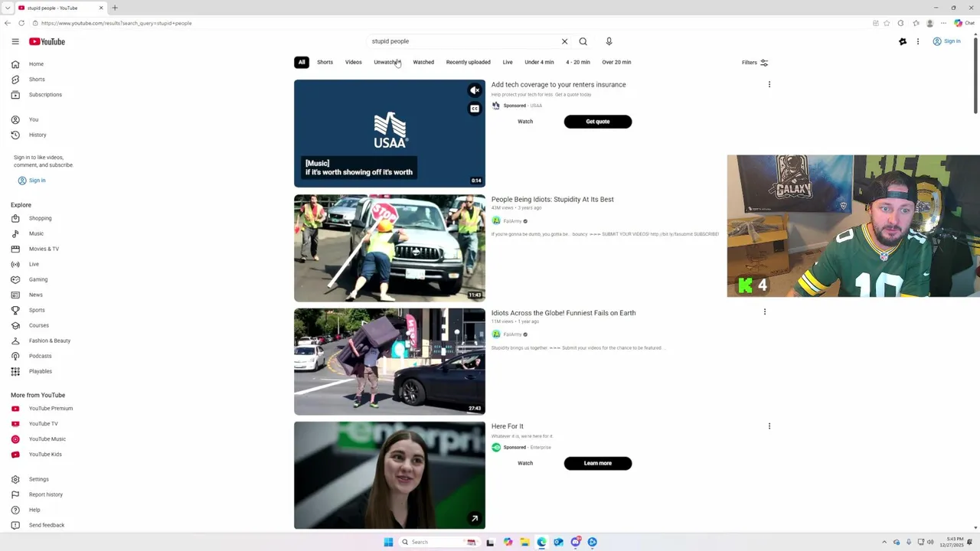This screenshot has width=980, height=551.
Task: Open the couch-carrying video thumbnail
Action: (390, 361)
